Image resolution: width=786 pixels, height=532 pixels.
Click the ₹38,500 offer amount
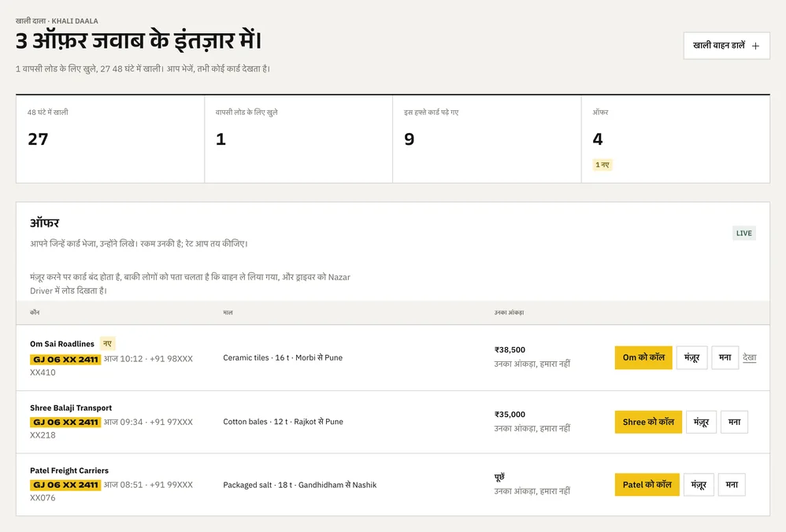click(510, 349)
